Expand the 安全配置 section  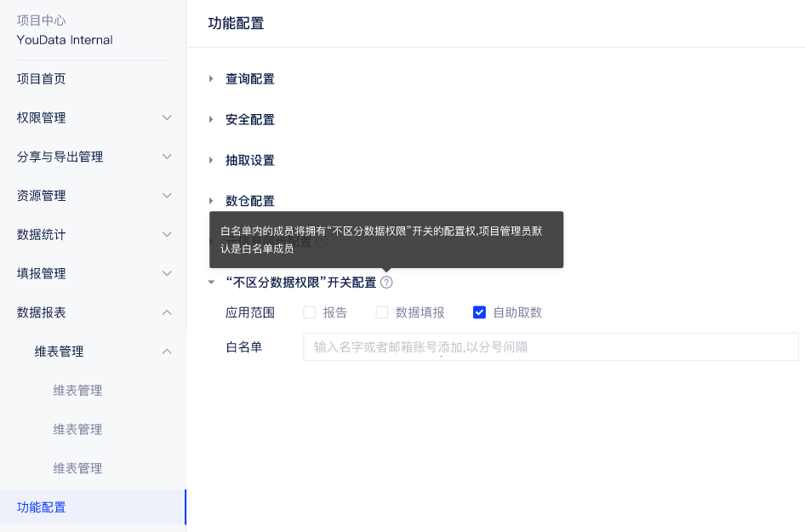click(211, 120)
